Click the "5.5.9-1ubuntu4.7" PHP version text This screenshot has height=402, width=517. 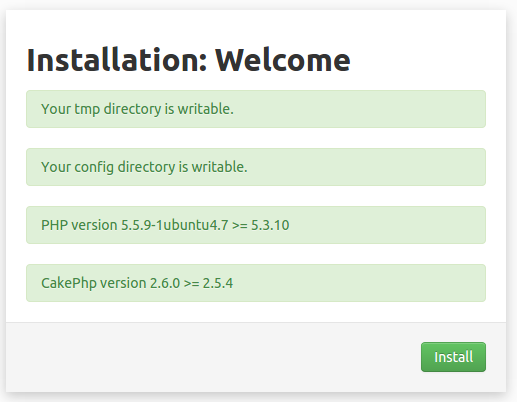coord(174,225)
